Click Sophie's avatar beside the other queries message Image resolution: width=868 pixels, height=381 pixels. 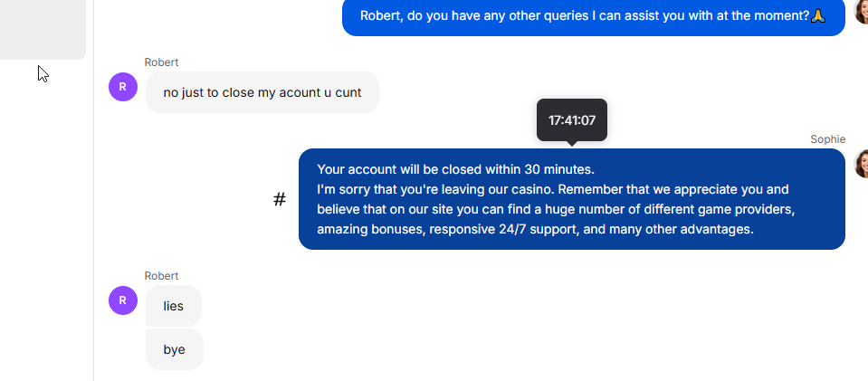(862, 11)
